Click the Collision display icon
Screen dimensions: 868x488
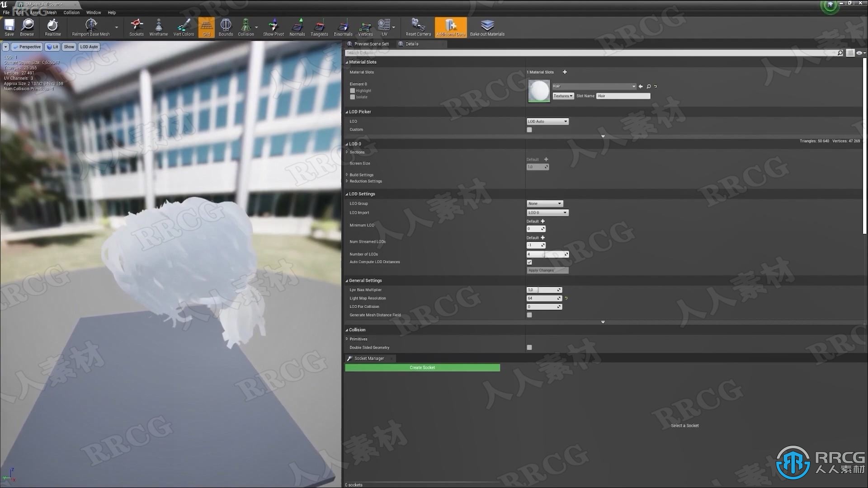245,28
